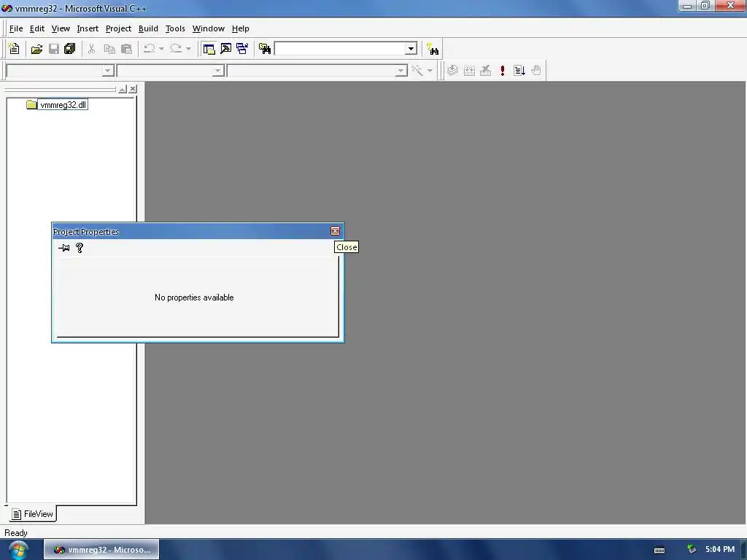The image size is (747, 560).
Task: Click the Stop Build icon
Action: pos(485,71)
